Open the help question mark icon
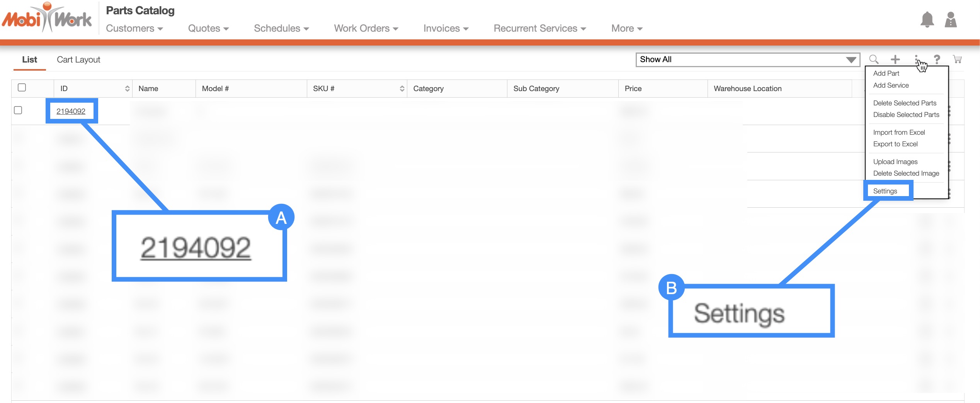This screenshot has width=980, height=403. coord(937,59)
